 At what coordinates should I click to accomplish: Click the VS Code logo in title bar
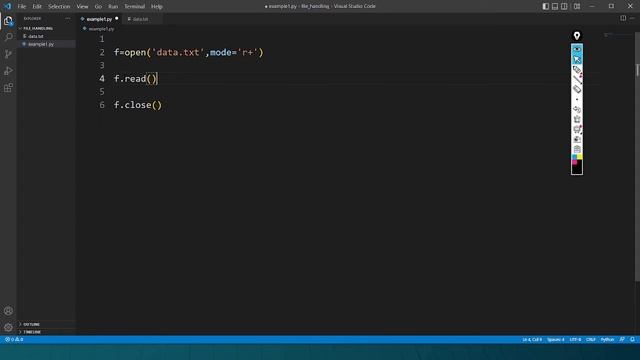[8, 6]
